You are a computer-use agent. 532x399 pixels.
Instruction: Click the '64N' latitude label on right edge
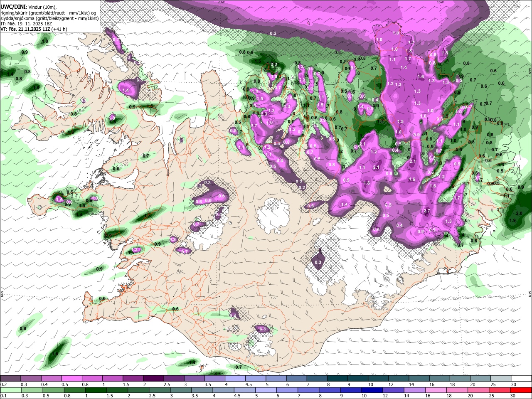pos(530,294)
